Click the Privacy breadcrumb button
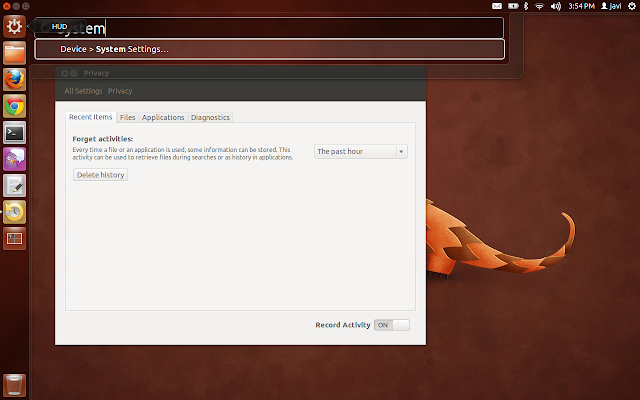Screen dimensions: 640x400 pos(120,91)
